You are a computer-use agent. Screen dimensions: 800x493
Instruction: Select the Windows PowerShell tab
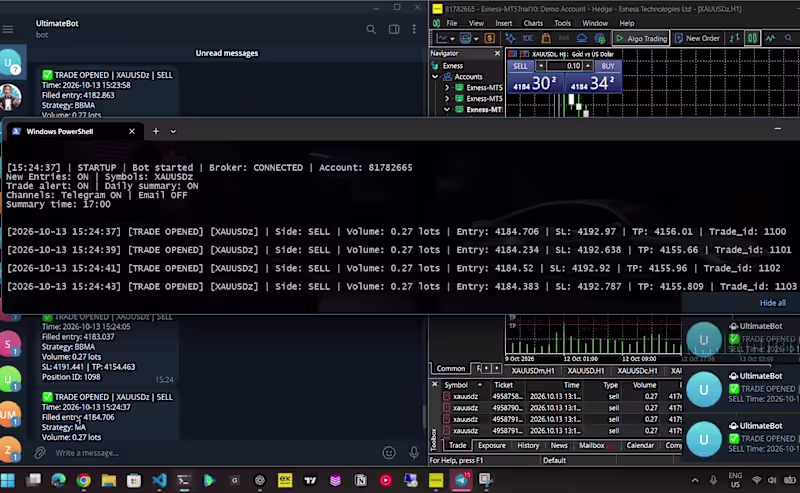pyautogui.click(x=74, y=131)
